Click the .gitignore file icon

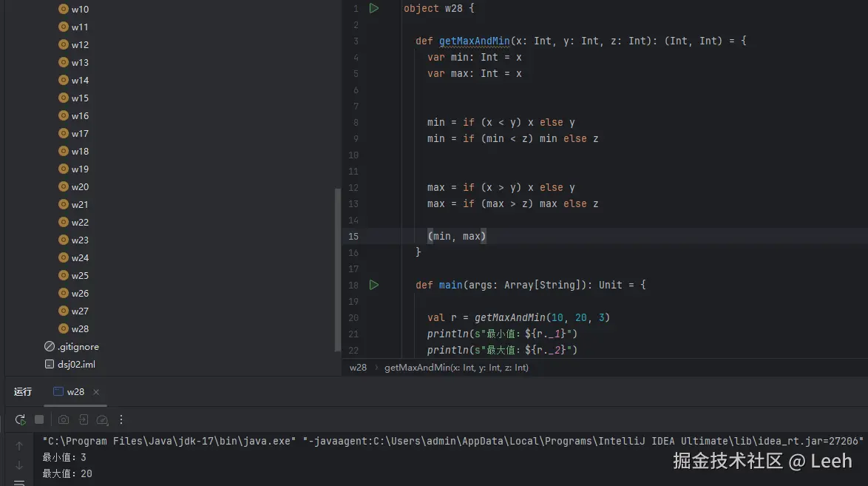(x=50, y=346)
